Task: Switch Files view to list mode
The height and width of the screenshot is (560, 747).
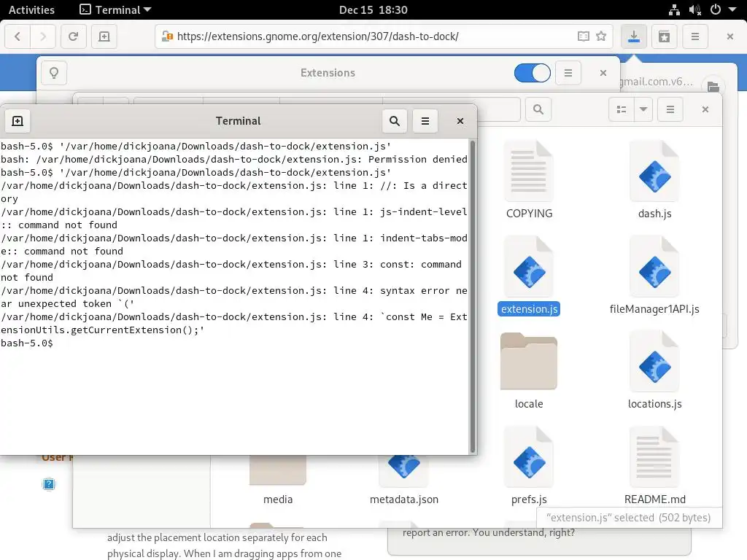Action: 622,109
